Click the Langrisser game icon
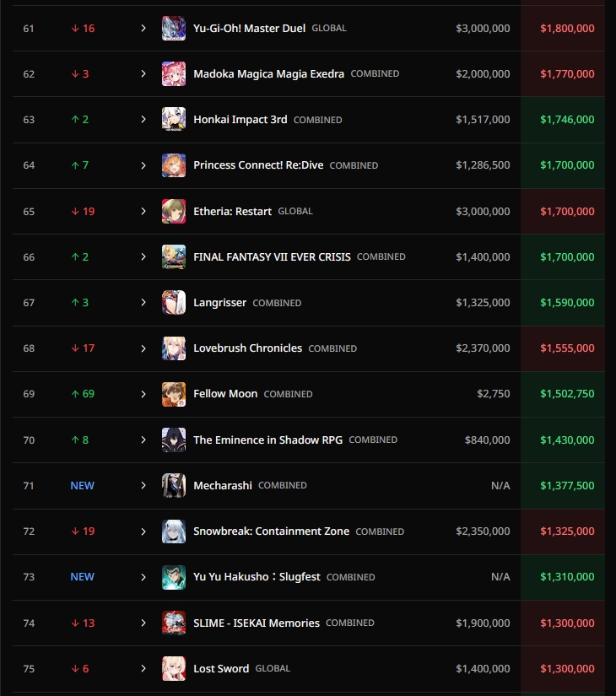 [x=174, y=303]
